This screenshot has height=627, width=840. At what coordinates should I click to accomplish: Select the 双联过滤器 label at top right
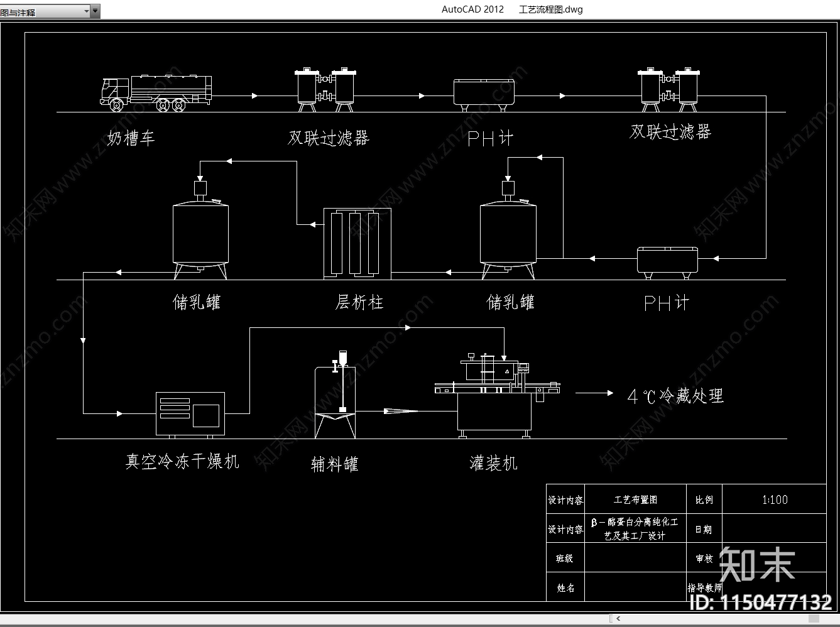coord(670,132)
